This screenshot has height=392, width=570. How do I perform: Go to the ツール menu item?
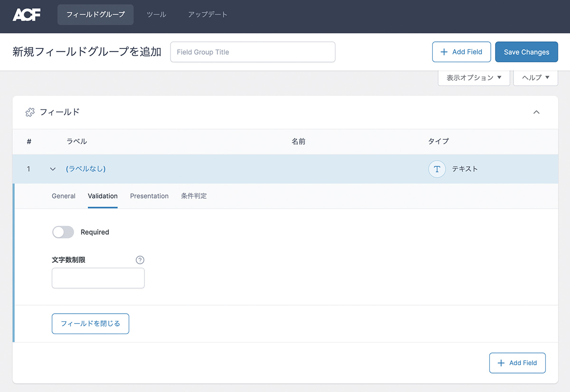[156, 15]
